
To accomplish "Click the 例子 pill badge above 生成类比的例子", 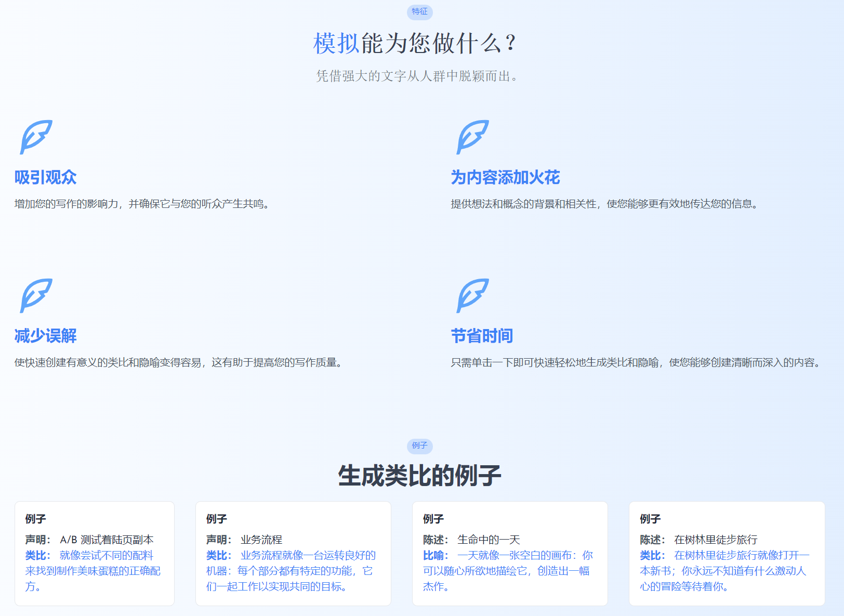I will tap(419, 445).
